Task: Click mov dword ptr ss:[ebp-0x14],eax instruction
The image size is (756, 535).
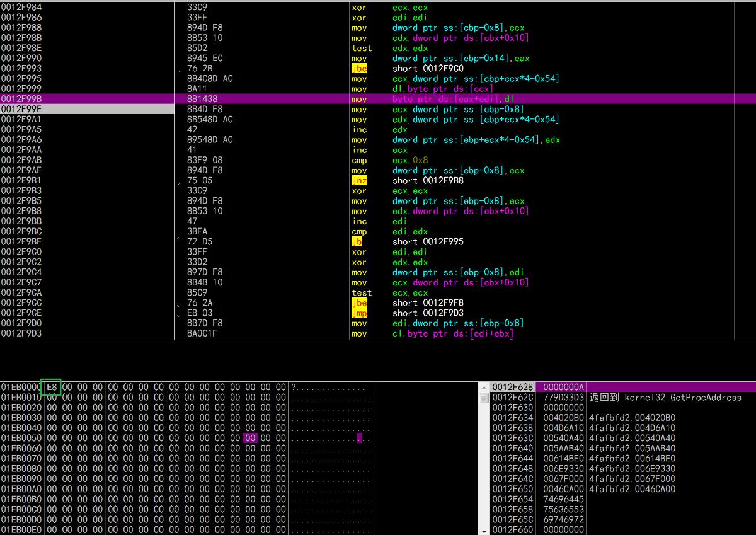Action: coord(440,59)
